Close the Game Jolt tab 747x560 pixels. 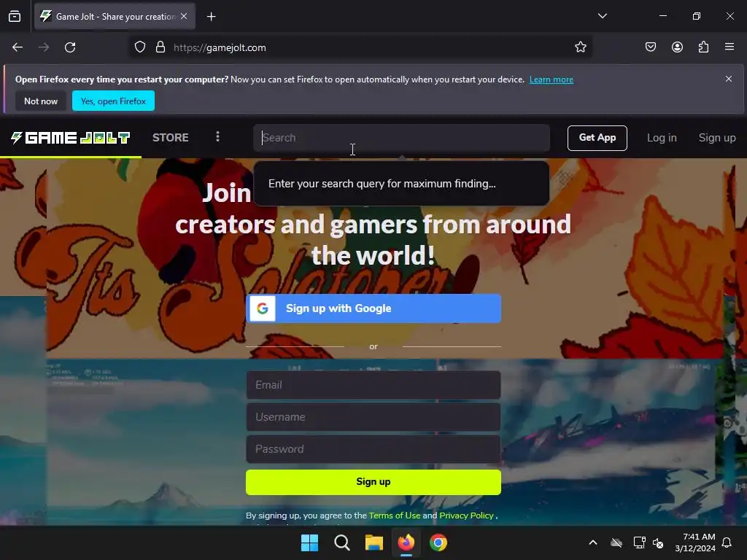184,16
